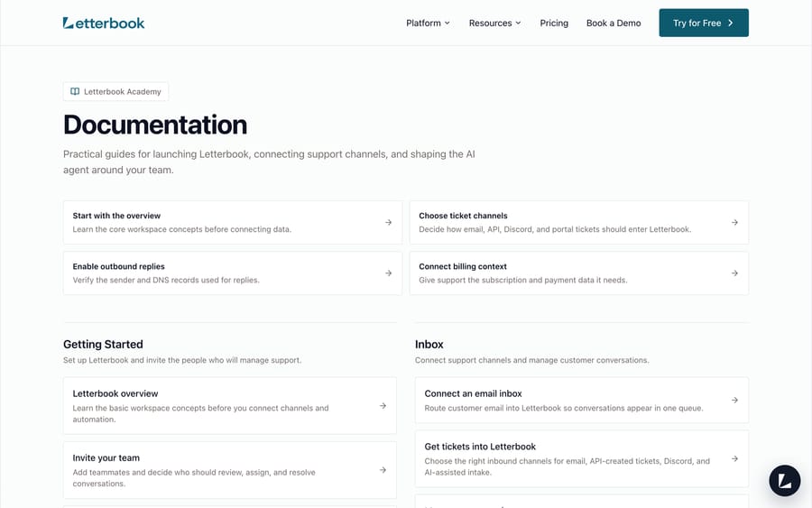Open the Invite your team article
The width and height of the screenshot is (812, 508).
[x=230, y=470]
